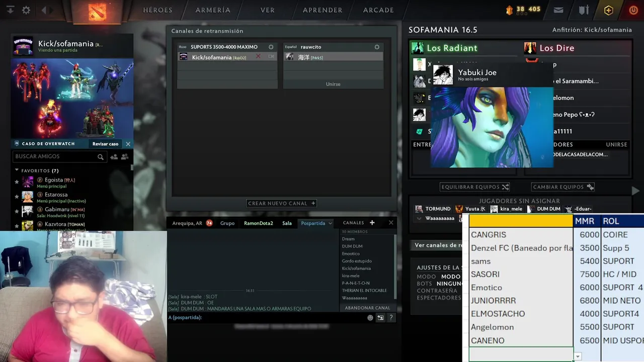This screenshot has width=644, height=362.
Task: Add a chat channel with plus icon
Action: 372,223
